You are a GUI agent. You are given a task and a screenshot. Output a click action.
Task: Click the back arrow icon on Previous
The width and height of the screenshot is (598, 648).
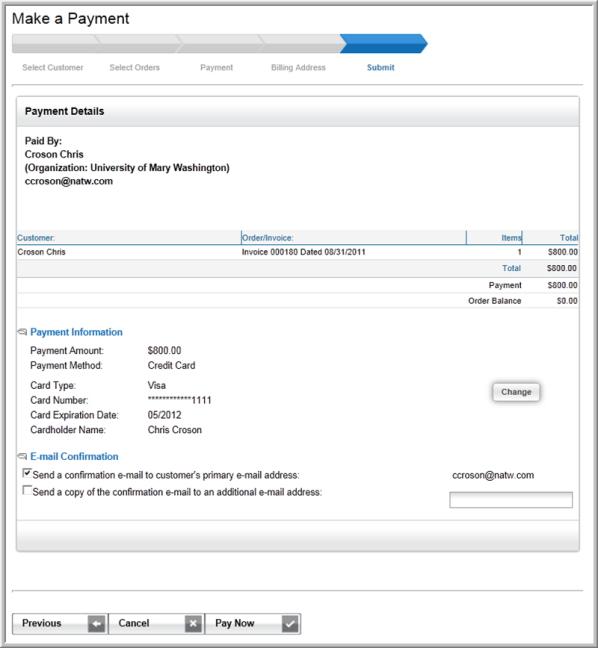(96, 624)
